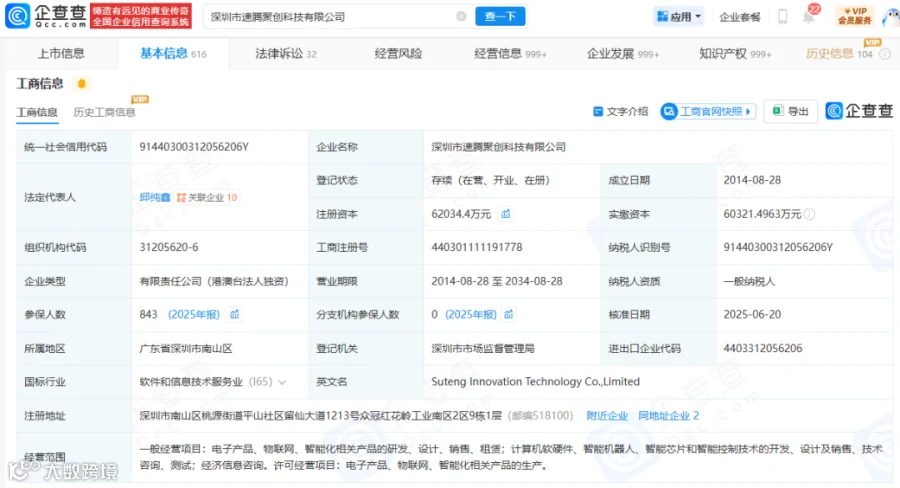Click the Qcc.com logo icon
The height and width of the screenshot is (488, 900).
[x=17, y=16]
